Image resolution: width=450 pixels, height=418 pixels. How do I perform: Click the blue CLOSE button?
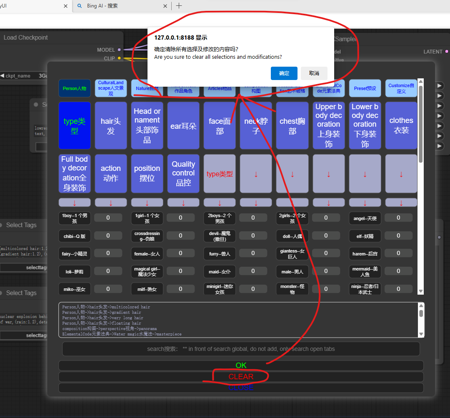(241, 388)
